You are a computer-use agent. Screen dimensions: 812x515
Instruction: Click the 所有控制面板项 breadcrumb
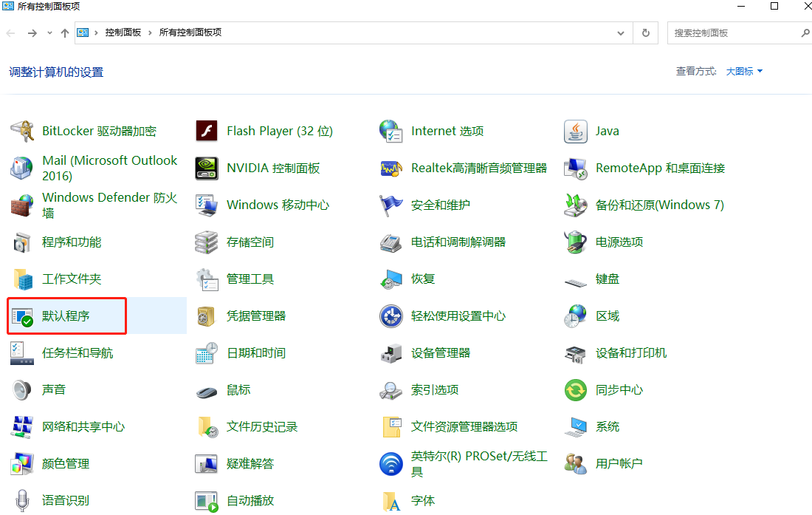click(190, 33)
